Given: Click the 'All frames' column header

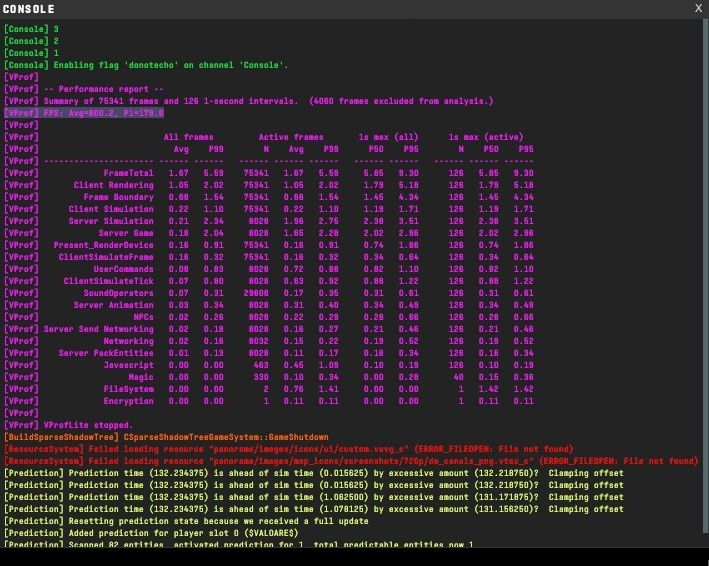Looking at the screenshot, I should coord(189,137).
